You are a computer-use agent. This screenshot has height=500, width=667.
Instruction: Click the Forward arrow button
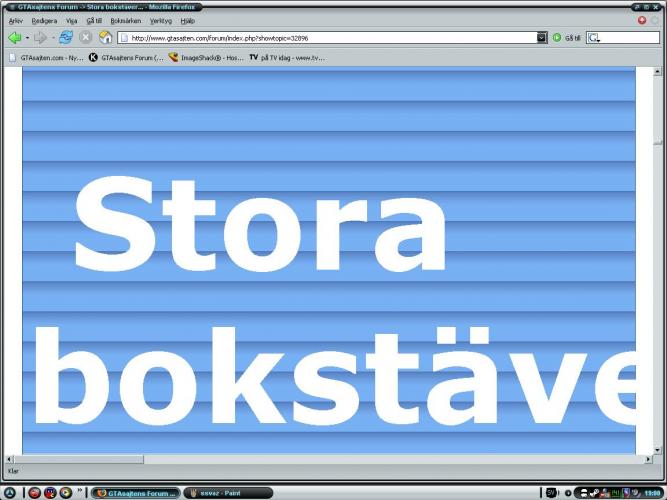40,38
